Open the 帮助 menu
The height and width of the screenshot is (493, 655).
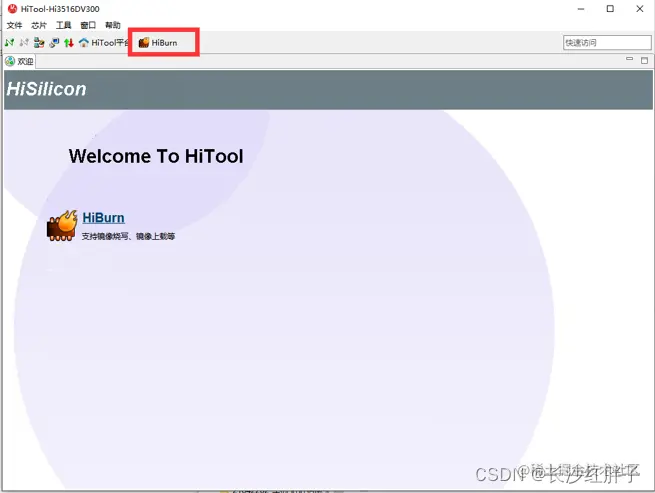coord(113,25)
